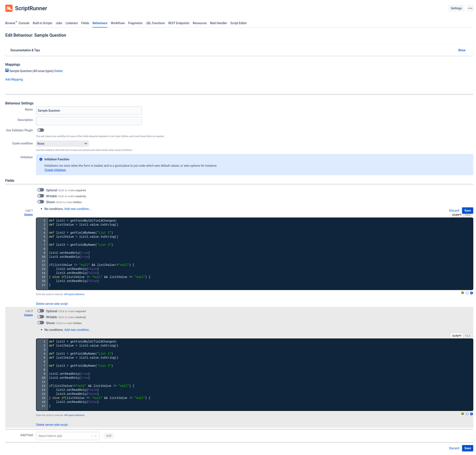Click the Initialiser Function info icon
The width and height of the screenshot is (476, 455).
[x=40, y=159]
